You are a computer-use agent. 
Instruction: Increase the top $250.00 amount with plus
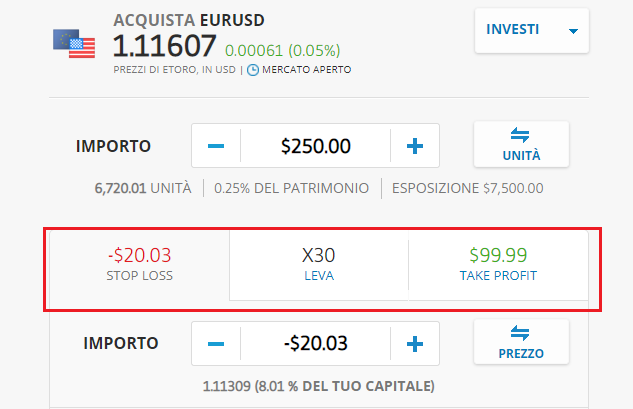(415, 146)
